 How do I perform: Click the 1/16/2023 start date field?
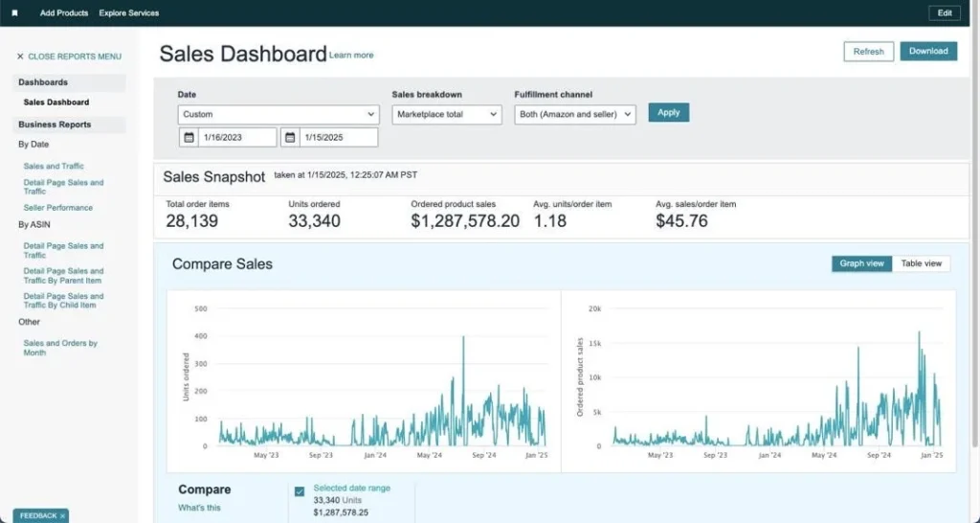tap(238, 138)
